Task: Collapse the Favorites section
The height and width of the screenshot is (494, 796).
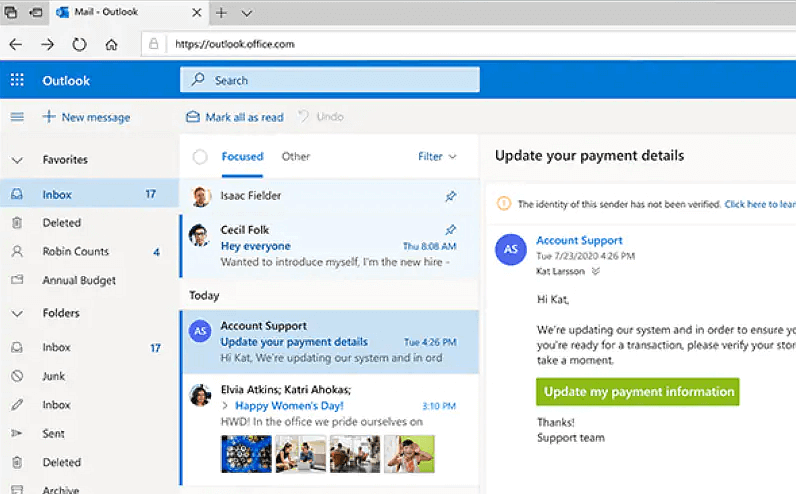Action: tap(17, 160)
